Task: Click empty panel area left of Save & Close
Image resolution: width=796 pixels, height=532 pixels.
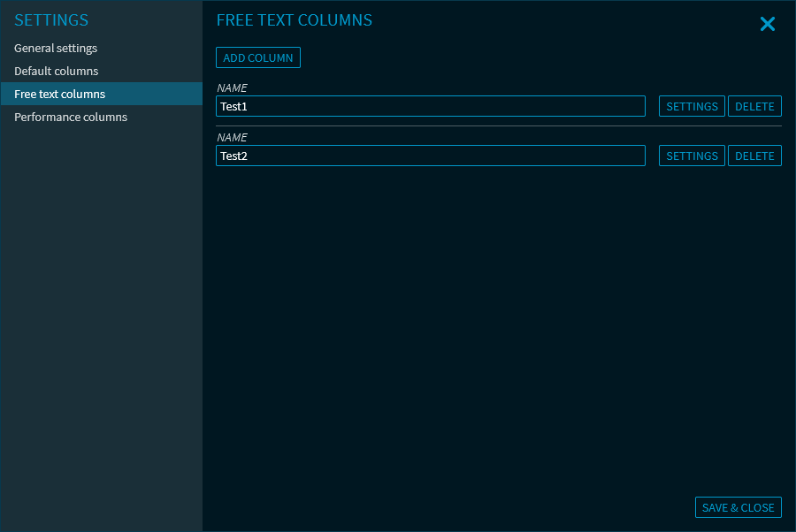Action: pyautogui.click(x=442, y=507)
